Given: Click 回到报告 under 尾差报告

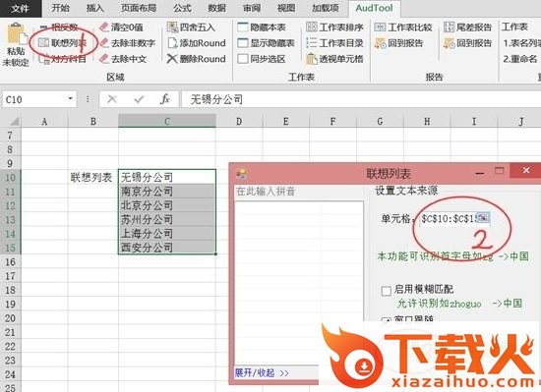Looking at the screenshot, I should 467,43.
